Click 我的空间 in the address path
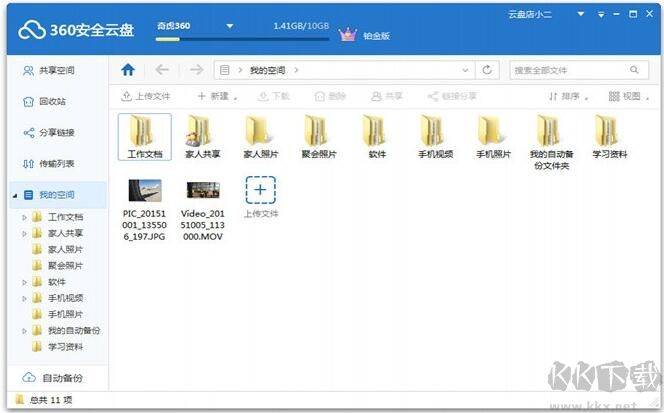 [268, 70]
